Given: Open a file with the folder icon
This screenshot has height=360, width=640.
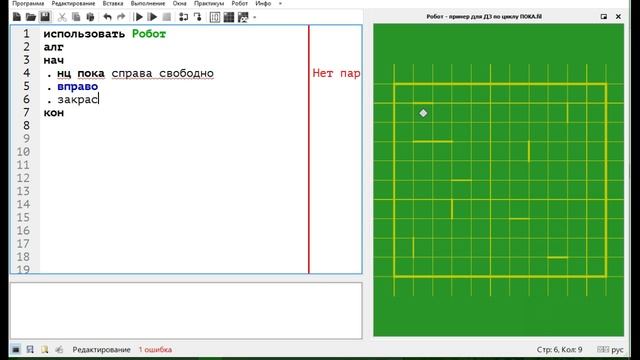Looking at the screenshot, I should click(31, 17).
